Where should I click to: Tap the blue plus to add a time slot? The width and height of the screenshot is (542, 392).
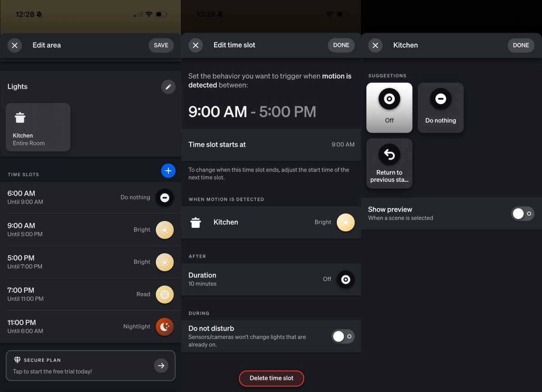tap(168, 171)
